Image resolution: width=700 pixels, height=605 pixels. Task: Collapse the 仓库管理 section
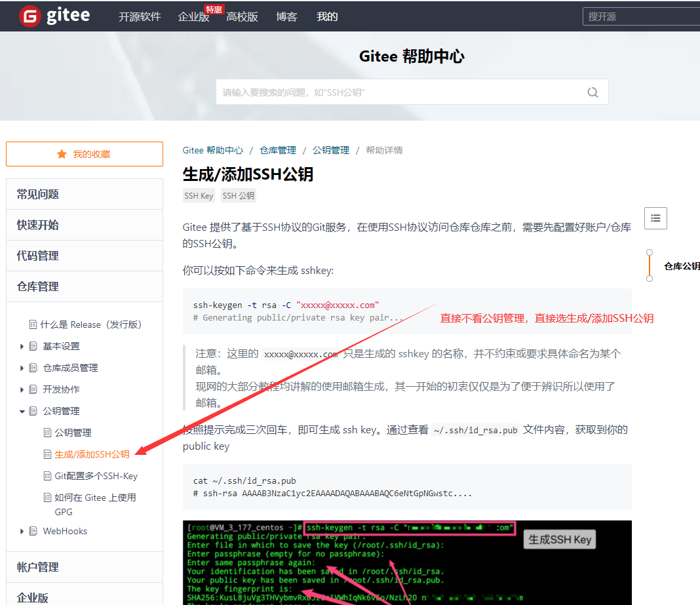click(x=85, y=286)
